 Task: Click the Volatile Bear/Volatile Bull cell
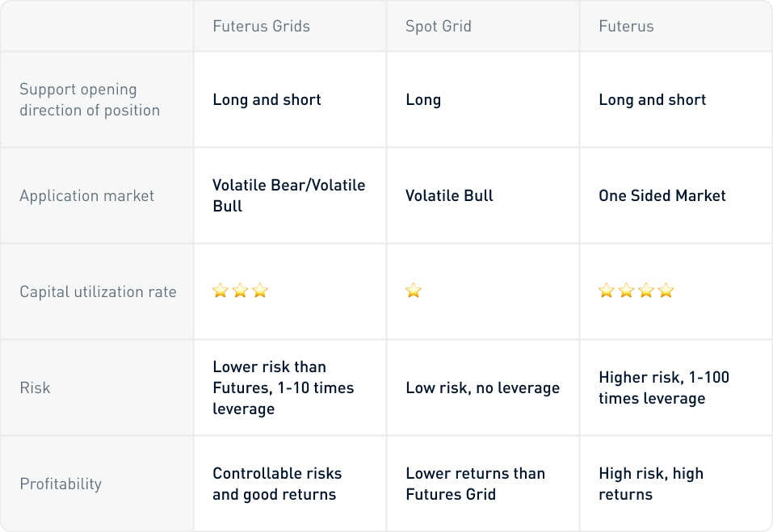[289, 195]
